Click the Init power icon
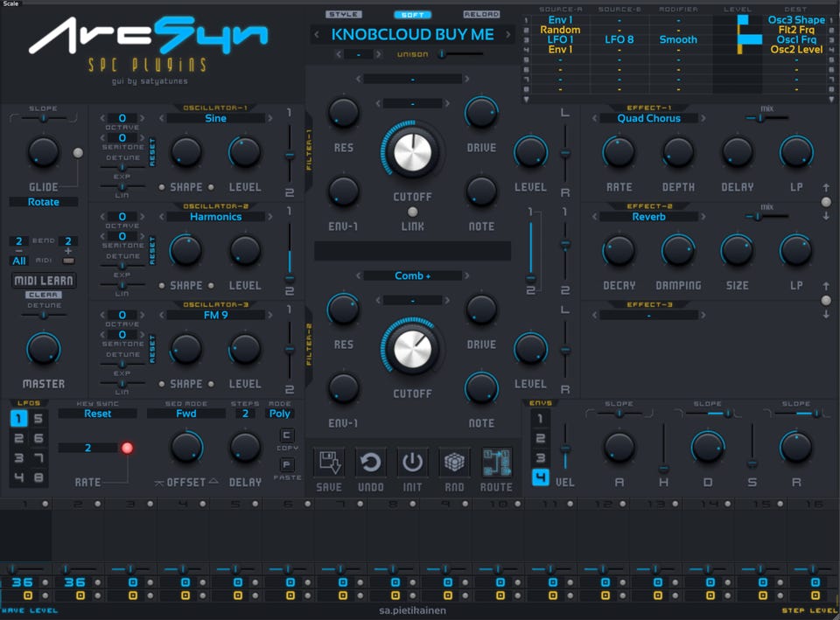840x620 pixels. [412, 462]
